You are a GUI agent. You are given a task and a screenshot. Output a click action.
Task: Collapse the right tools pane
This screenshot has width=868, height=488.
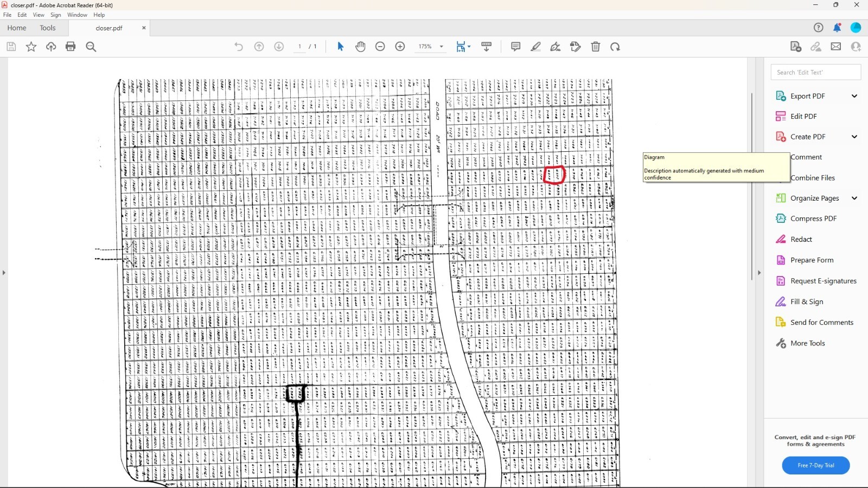pos(759,273)
